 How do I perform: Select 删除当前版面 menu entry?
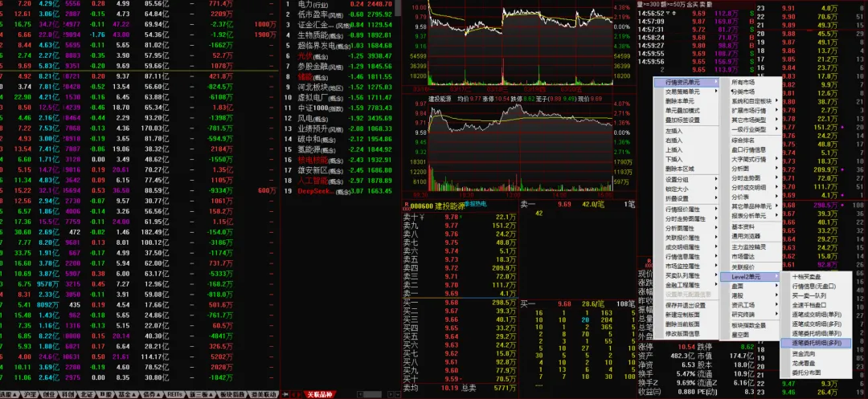tap(686, 324)
